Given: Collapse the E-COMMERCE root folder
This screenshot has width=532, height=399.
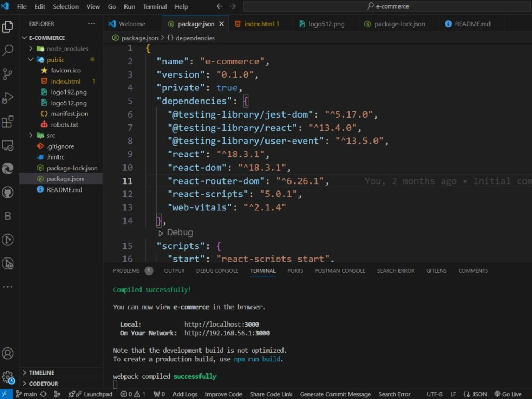Looking at the screenshot, I should 24,38.
